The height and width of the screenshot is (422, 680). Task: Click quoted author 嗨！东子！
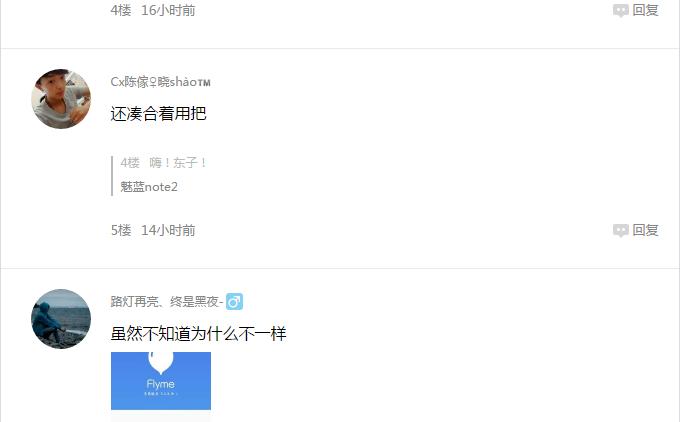[178, 163]
